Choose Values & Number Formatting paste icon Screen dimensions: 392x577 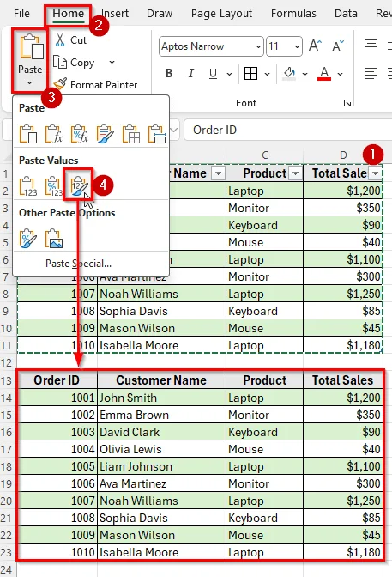pos(54,186)
